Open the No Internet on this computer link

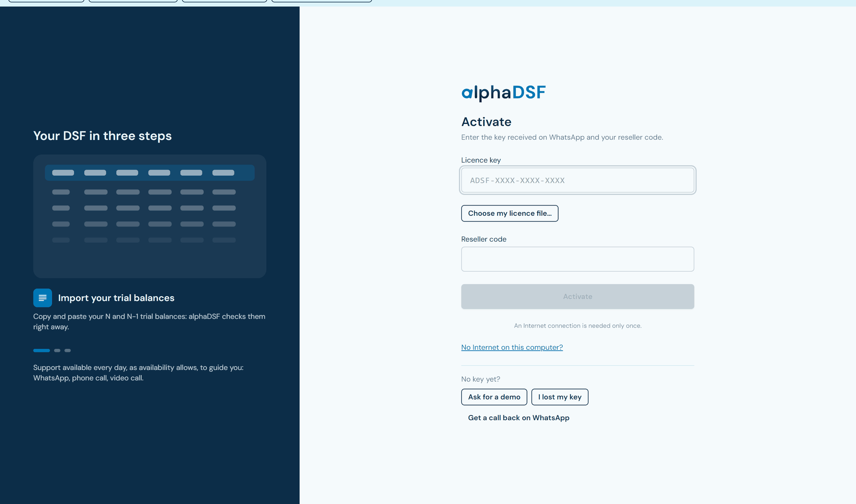tap(512, 347)
